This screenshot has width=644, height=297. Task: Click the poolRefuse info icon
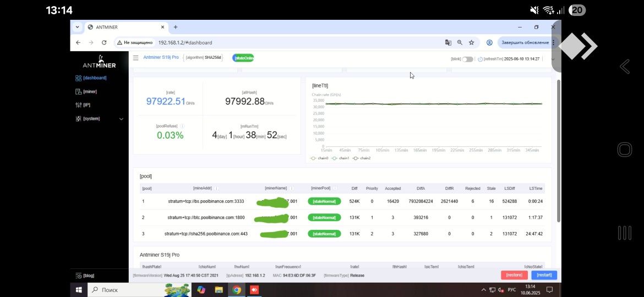click(x=182, y=127)
